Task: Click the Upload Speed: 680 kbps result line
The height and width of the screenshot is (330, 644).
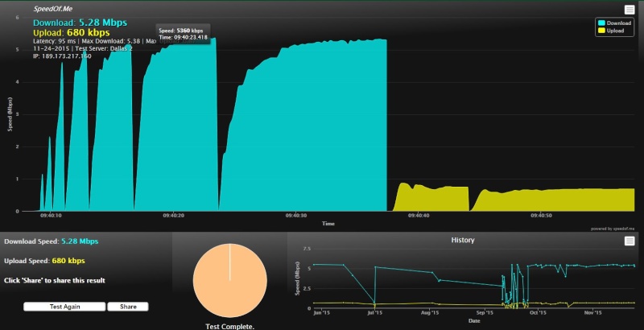Action: point(44,261)
